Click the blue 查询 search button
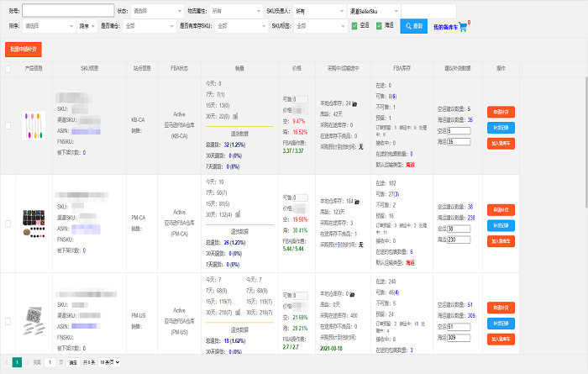Viewport: 588px width, 374px height. coord(413,26)
